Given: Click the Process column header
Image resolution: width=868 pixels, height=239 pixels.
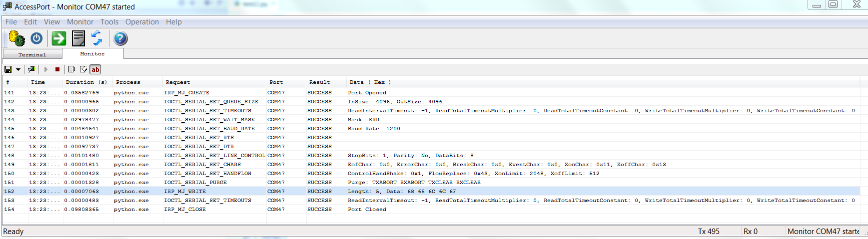Looking at the screenshot, I should click(137, 82).
